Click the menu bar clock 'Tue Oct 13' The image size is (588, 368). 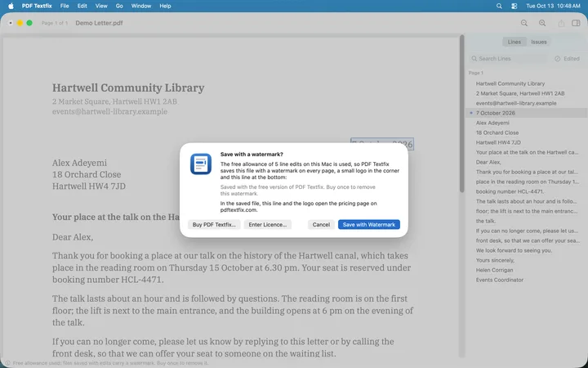point(553,6)
